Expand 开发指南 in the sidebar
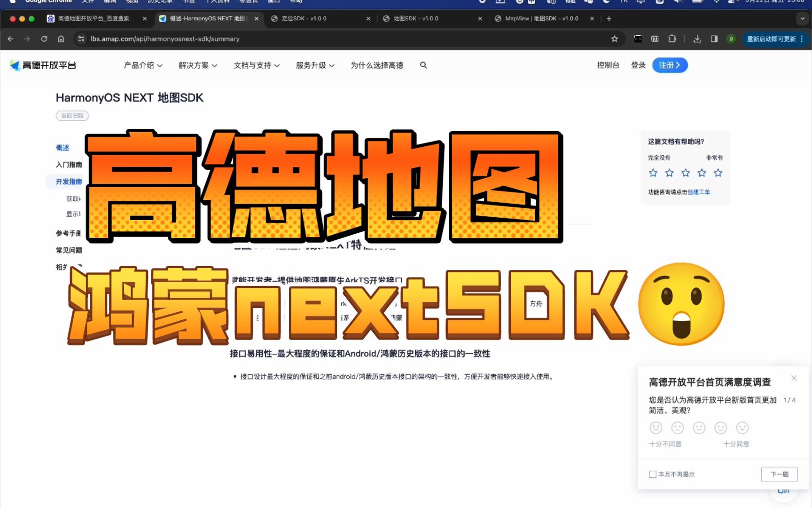Viewport: 812px width, 508px height. [69, 182]
